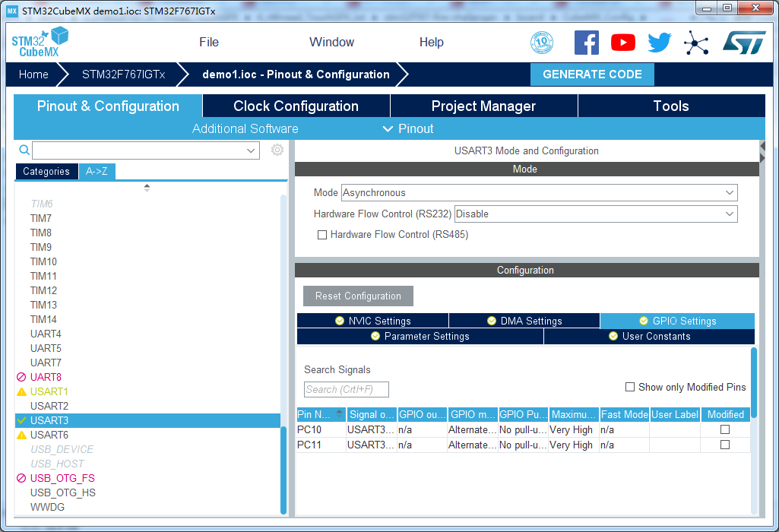Open Hardware Flow Control (RS232) dropdown

596,214
